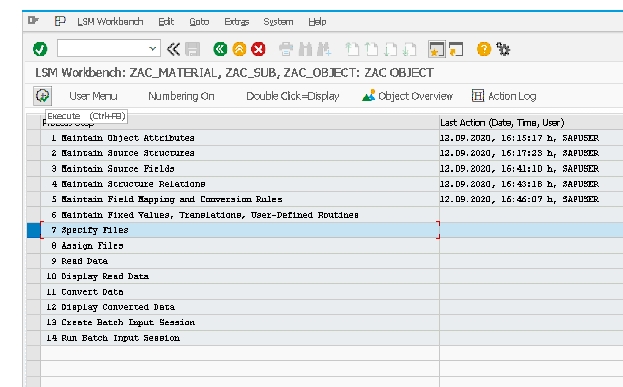Click the Double Click=Display button
The width and height of the screenshot is (623, 387).
pyautogui.click(x=292, y=96)
